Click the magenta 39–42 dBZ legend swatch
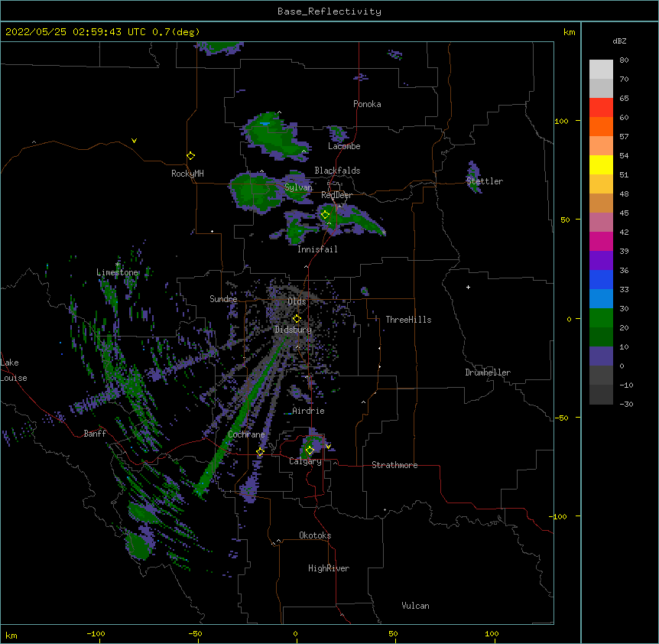This screenshot has height=644, width=659. point(601,241)
